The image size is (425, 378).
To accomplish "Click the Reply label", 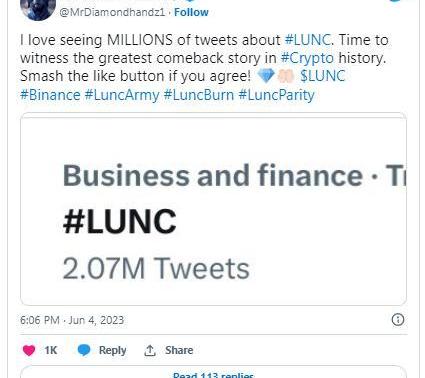I will point(113,350).
